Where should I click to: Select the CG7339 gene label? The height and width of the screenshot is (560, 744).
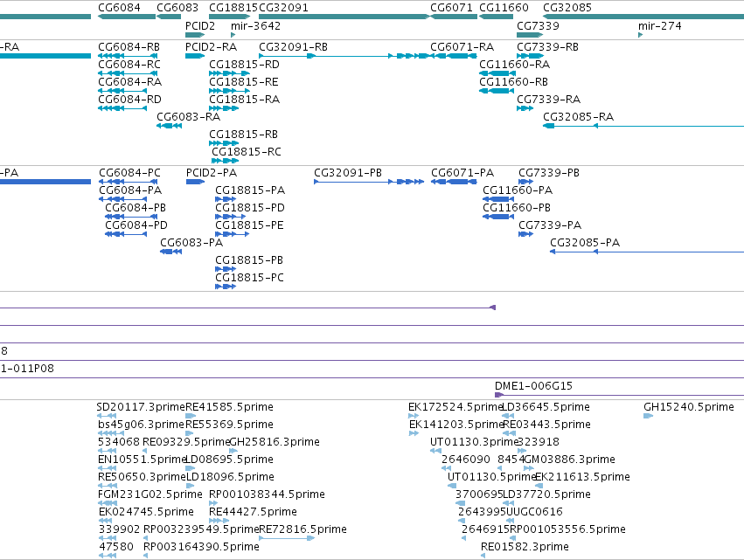click(x=538, y=25)
